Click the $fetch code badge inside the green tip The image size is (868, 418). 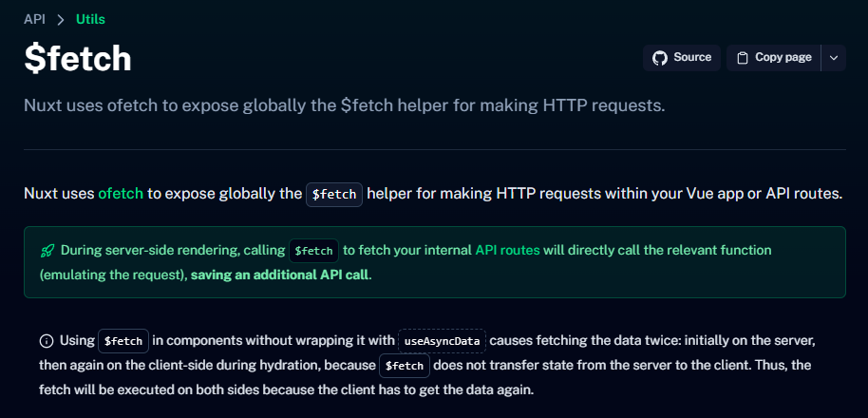pos(313,252)
